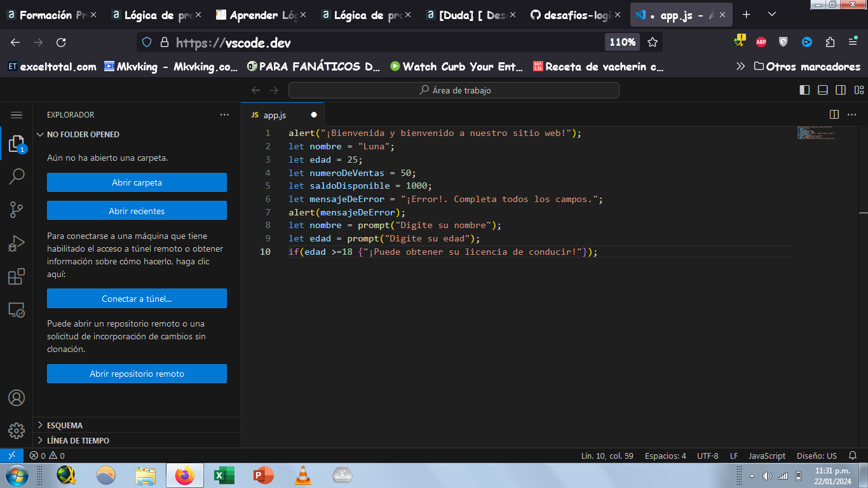Open a new browser tab
The image size is (868, 488).
(747, 14)
